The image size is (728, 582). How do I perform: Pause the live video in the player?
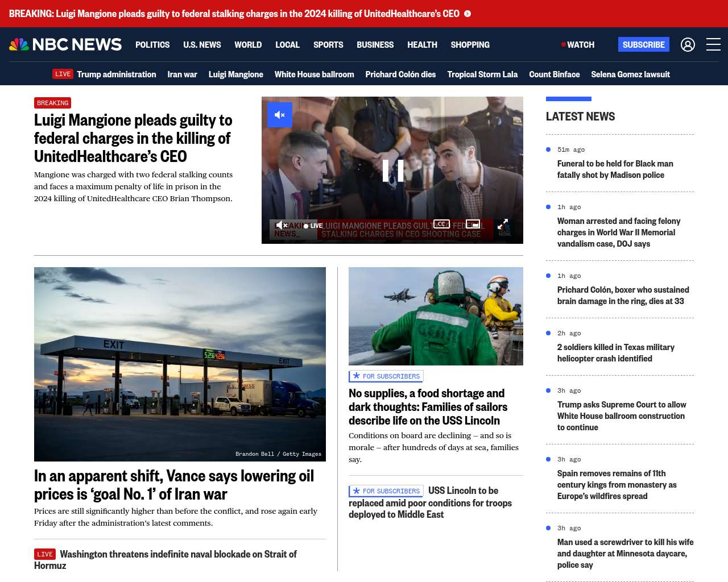[x=392, y=170]
